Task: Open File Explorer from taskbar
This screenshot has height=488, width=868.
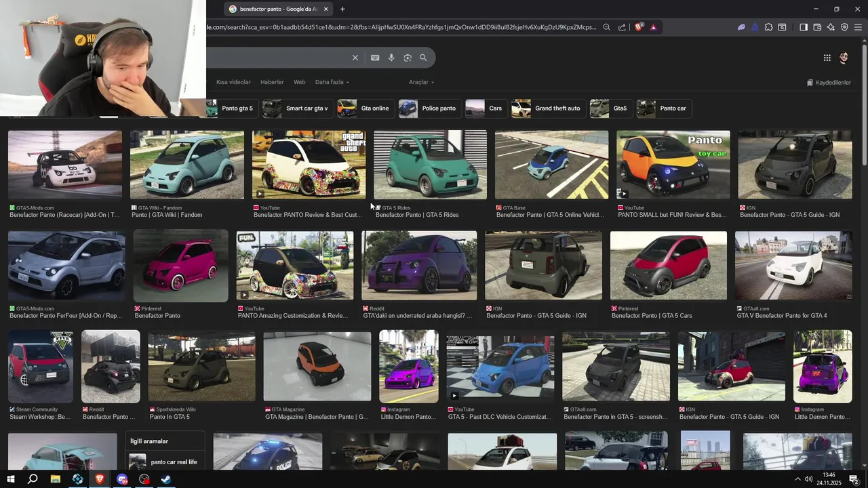Action: pyautogui.click(x=55, y=479)
